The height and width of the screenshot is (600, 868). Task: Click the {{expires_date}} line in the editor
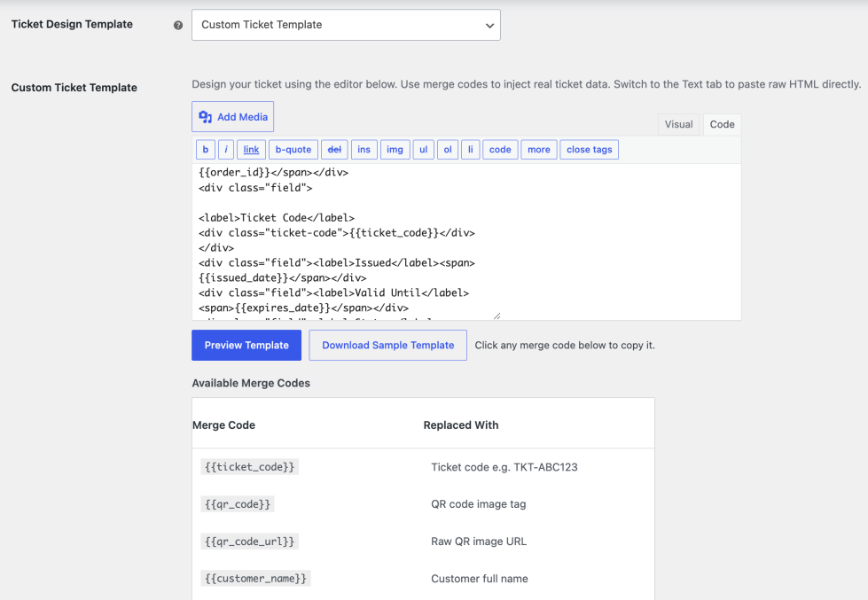coord(303,308)
